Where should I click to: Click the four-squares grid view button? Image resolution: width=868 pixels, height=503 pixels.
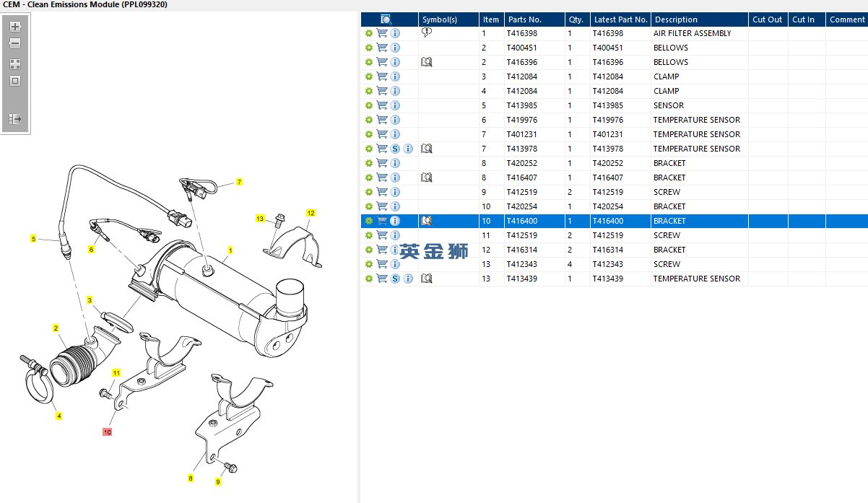pos(15,64)
